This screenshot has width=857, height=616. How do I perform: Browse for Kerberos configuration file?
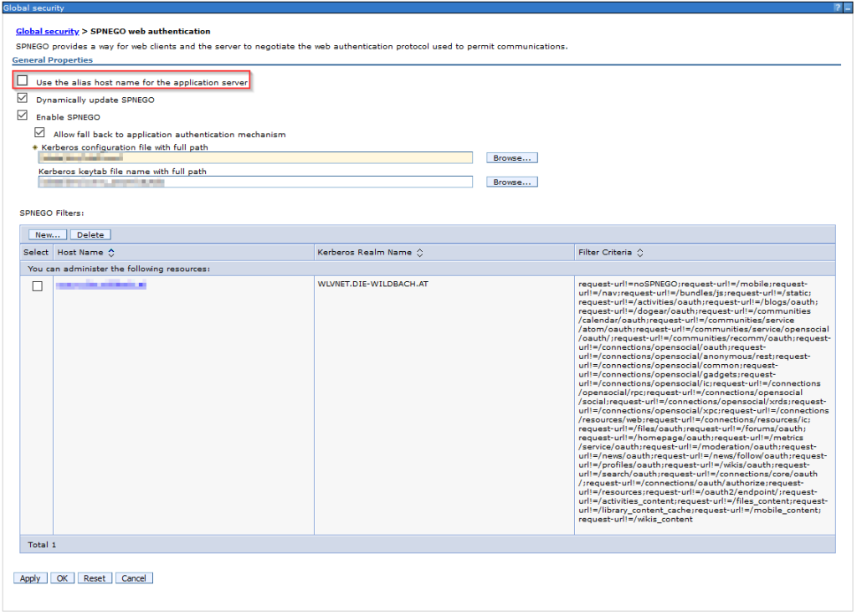pyautogui.click(x=510, y=157)
